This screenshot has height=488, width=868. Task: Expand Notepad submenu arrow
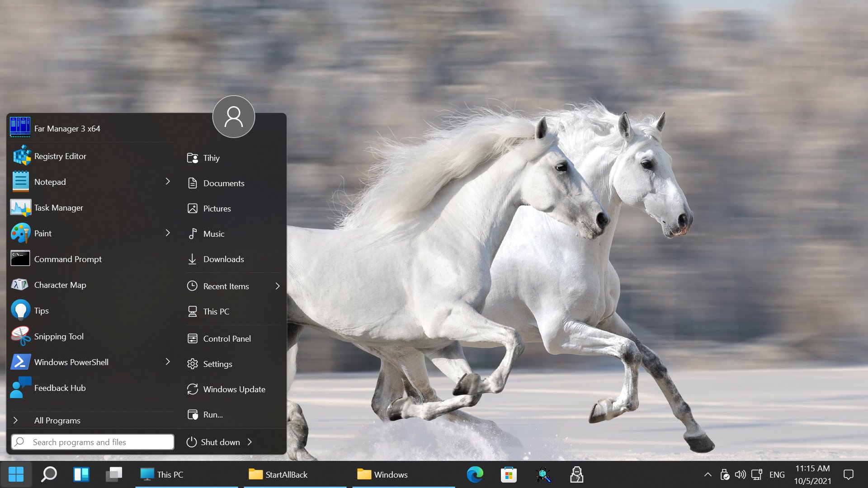[168, 181]
